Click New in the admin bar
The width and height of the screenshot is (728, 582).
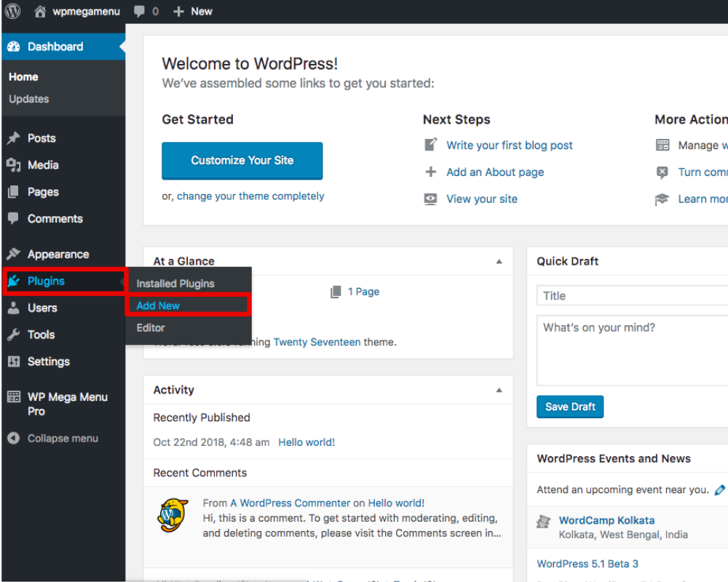(202, 12)
